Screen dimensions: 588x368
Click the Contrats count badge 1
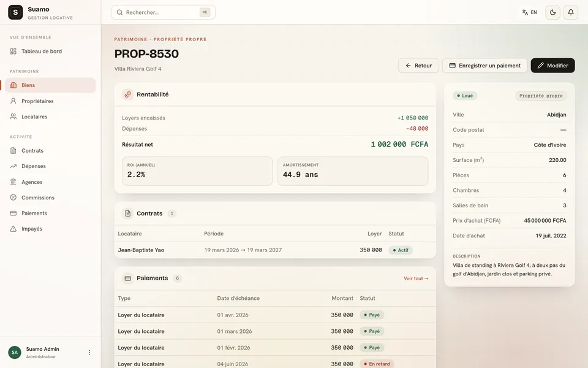[171, 213]
